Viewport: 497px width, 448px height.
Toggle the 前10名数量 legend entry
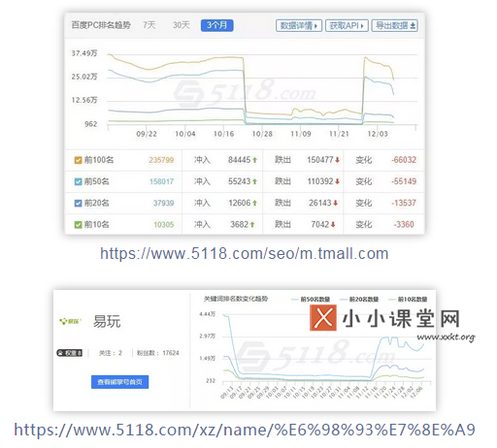(x=408, y=300)
